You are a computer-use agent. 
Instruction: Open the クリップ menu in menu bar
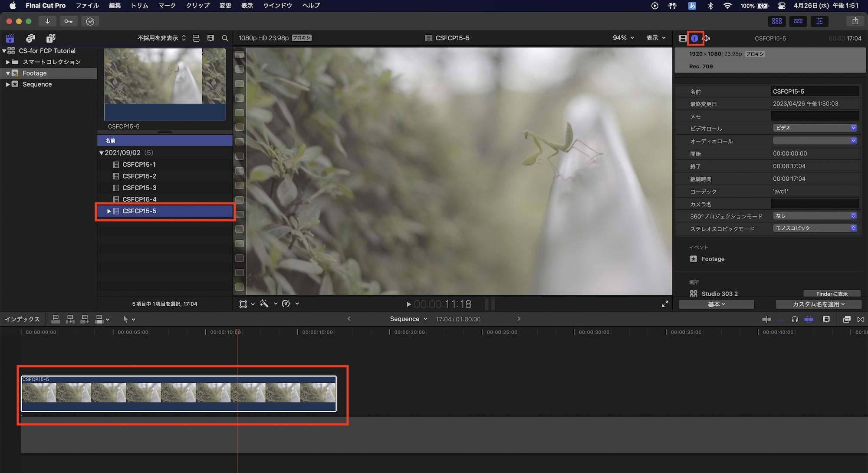197,6
